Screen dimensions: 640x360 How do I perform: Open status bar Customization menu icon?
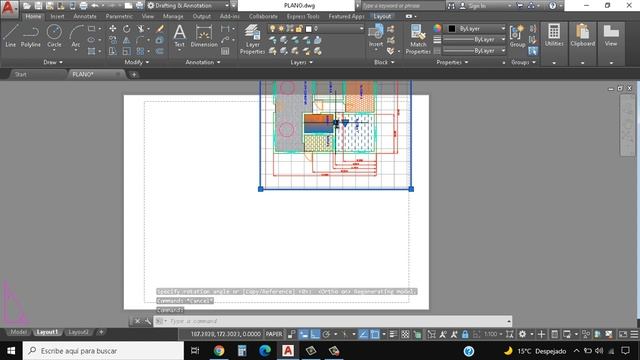coord(634,334)
